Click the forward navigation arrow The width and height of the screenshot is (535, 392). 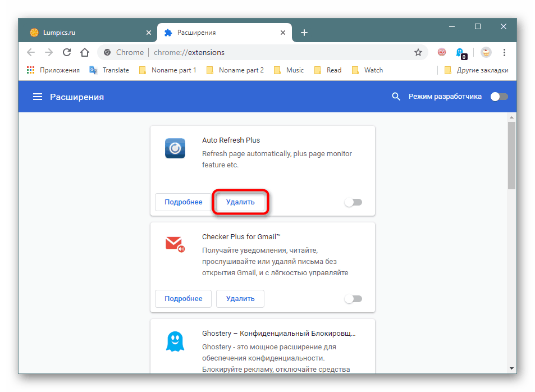[x=49, y=52]
